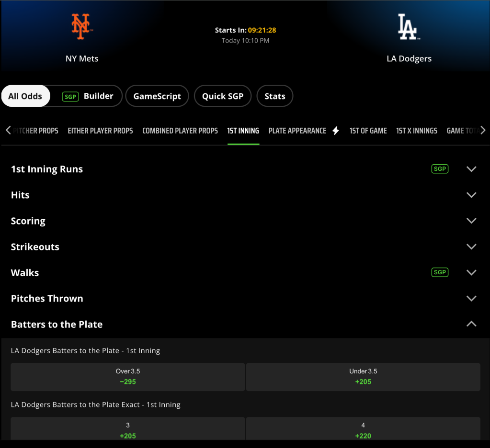Open the Stats view
The width and height of the screenshot is (490, 448).
275,96
